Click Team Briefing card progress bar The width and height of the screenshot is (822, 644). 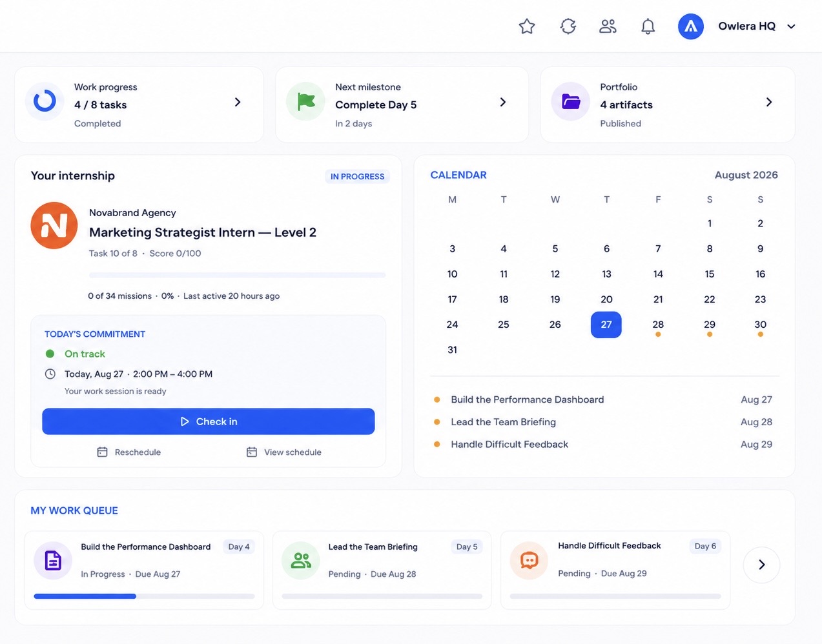click(x=382, y=596)
